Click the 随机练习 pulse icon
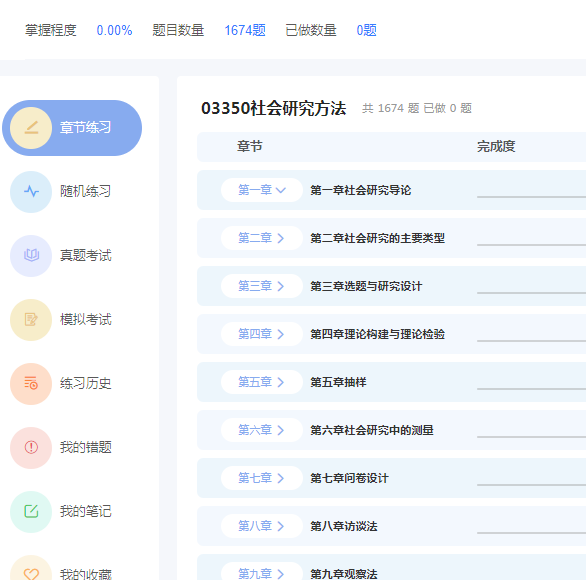The height and width of the screenshot is (580, 586). [31, 192]
